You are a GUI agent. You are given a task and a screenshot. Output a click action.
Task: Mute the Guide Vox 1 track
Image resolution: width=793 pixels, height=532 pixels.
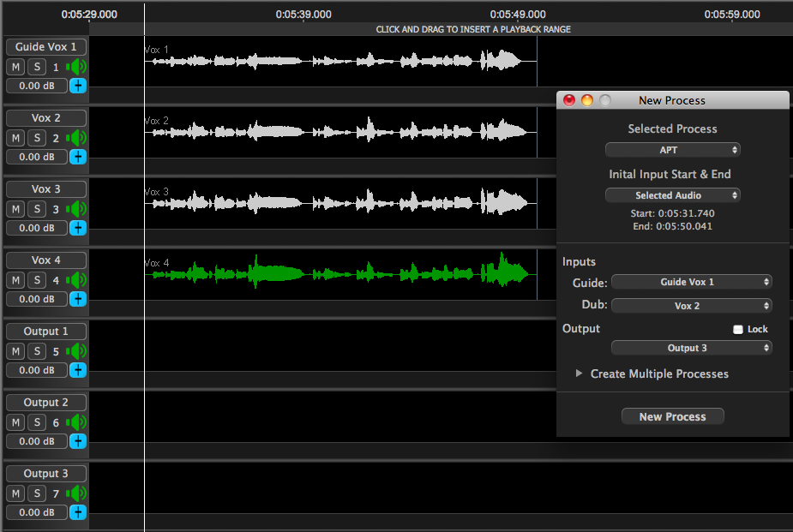(16, 67)
